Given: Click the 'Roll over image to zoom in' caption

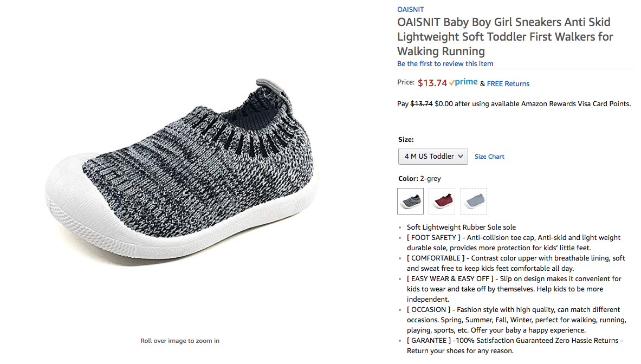Looking at the screenshot, I should click(180, 341).
